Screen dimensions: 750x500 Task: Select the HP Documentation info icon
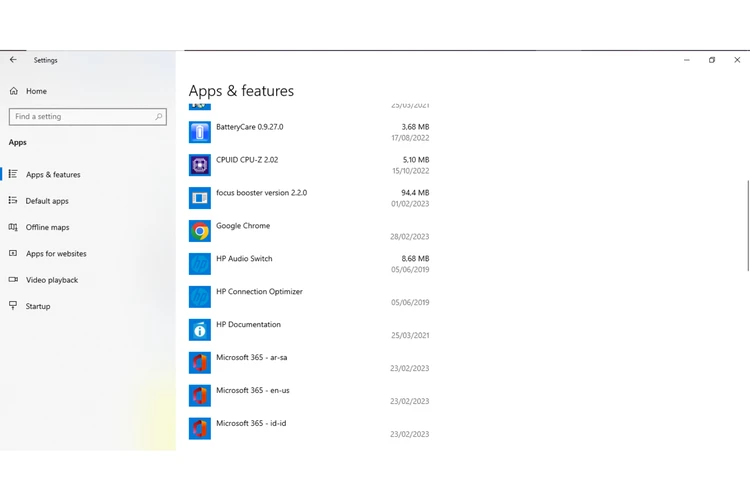pyautogui.click(x=200, y=330)
